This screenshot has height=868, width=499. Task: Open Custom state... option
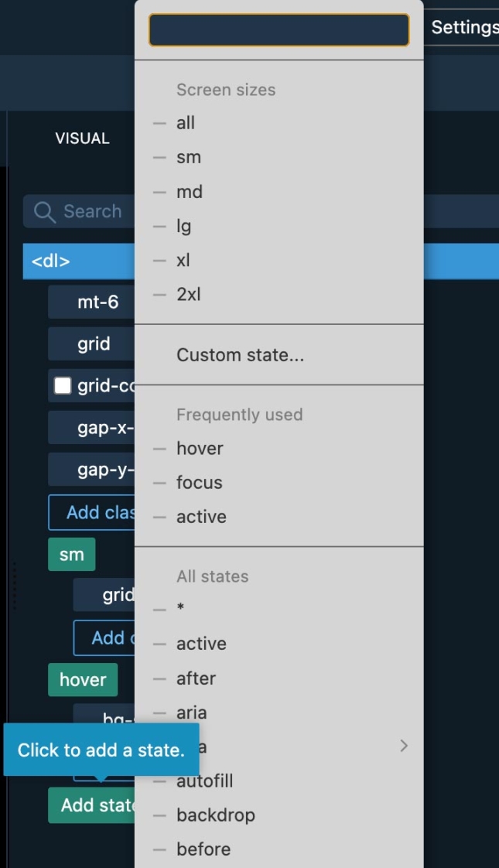pyautogui.click(x=240, y=355)
